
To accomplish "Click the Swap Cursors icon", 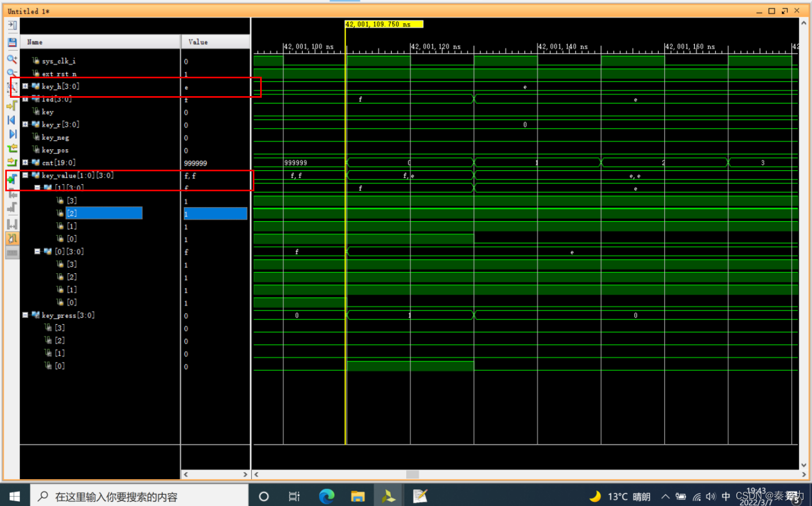I will [12, 224].
